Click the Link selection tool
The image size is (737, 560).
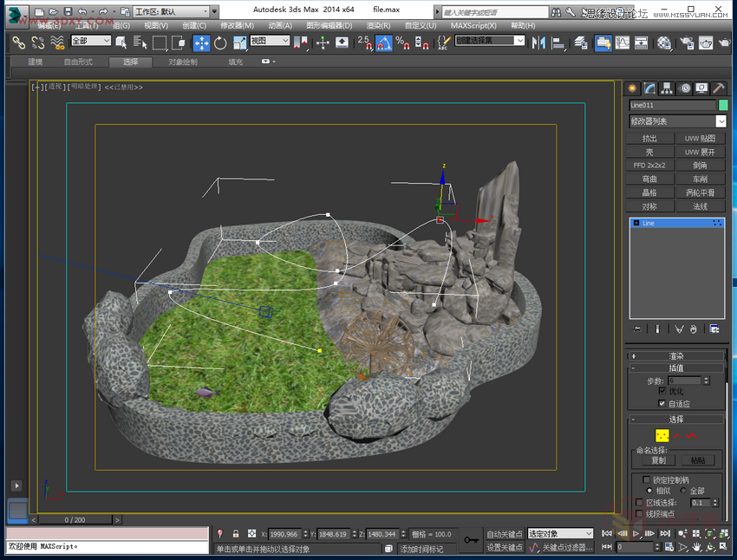(x=17, y=42)
